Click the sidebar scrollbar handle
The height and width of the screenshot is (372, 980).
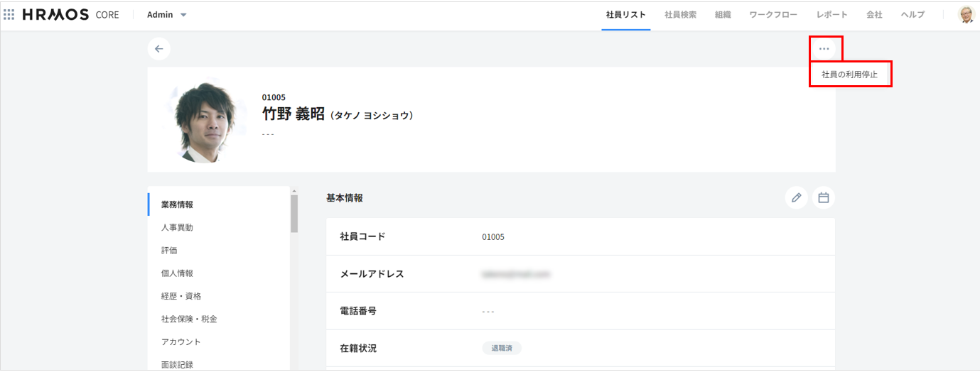click(x=294, y=213)
